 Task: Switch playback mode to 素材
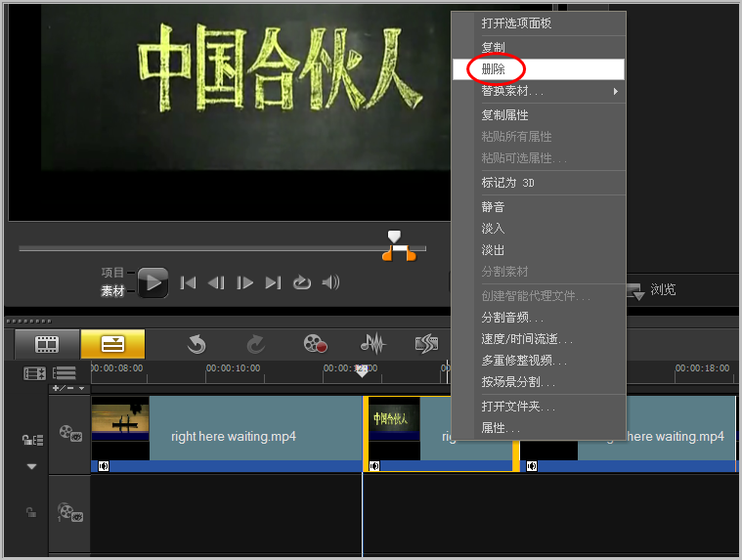click(x=112, y=290)
